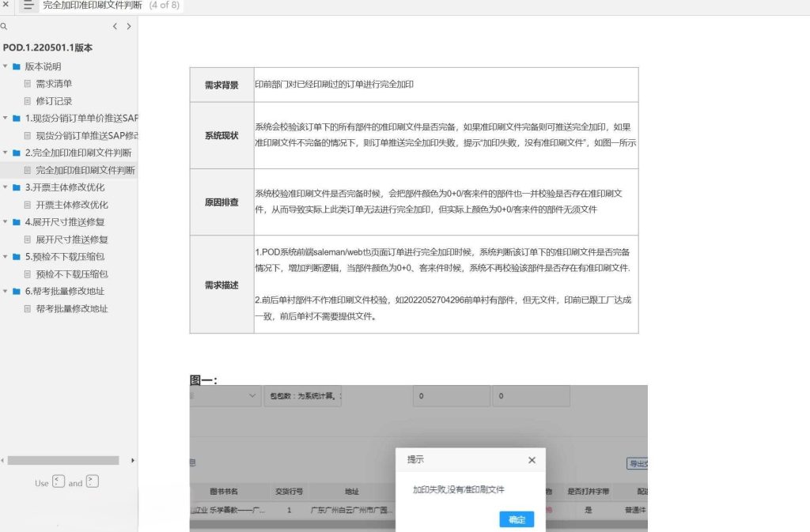Viewport: 810px width, 532px height.
Task: Click the right navigation chevron in sidebar
Action: (129, 26)
